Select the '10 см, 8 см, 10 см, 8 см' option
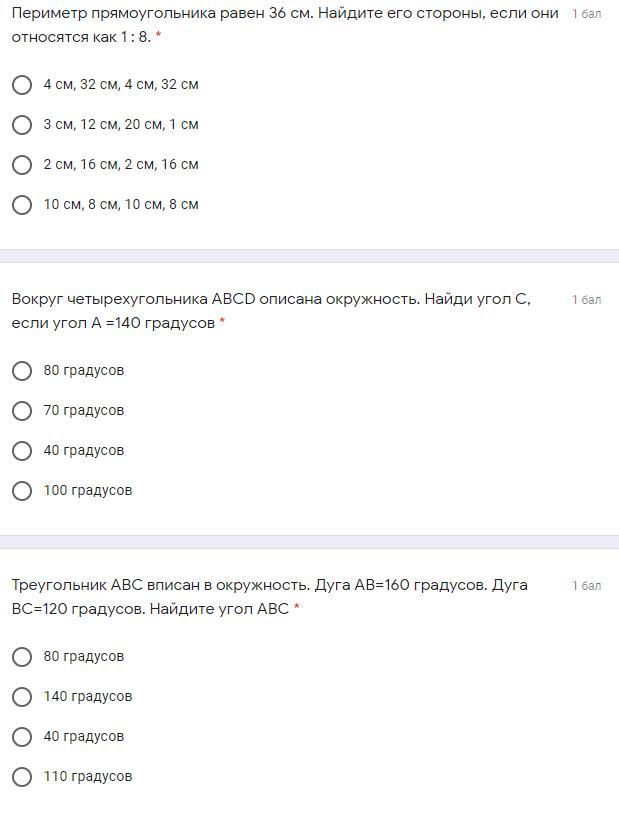 coord(22,204)
